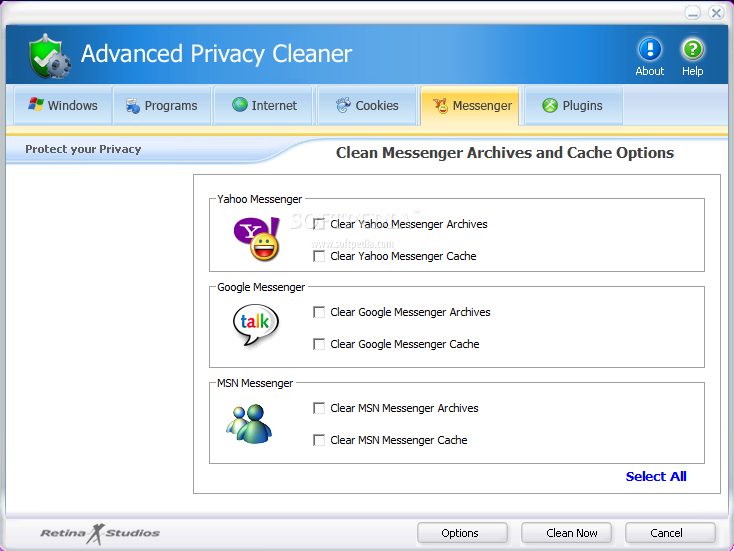Click the Advanced Privacy Cleaner title
734x551 pixels.
(x=216, y=54)
